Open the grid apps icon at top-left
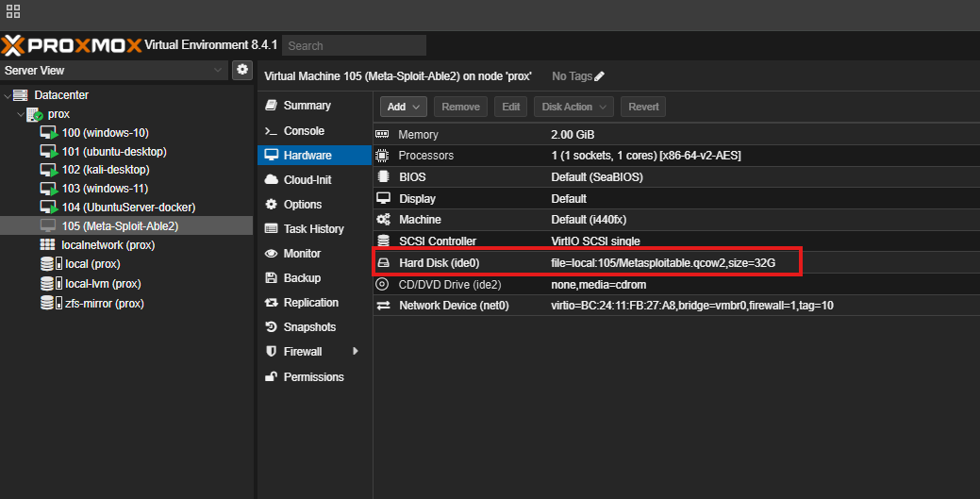980x499 pixels. click(13, 11)
